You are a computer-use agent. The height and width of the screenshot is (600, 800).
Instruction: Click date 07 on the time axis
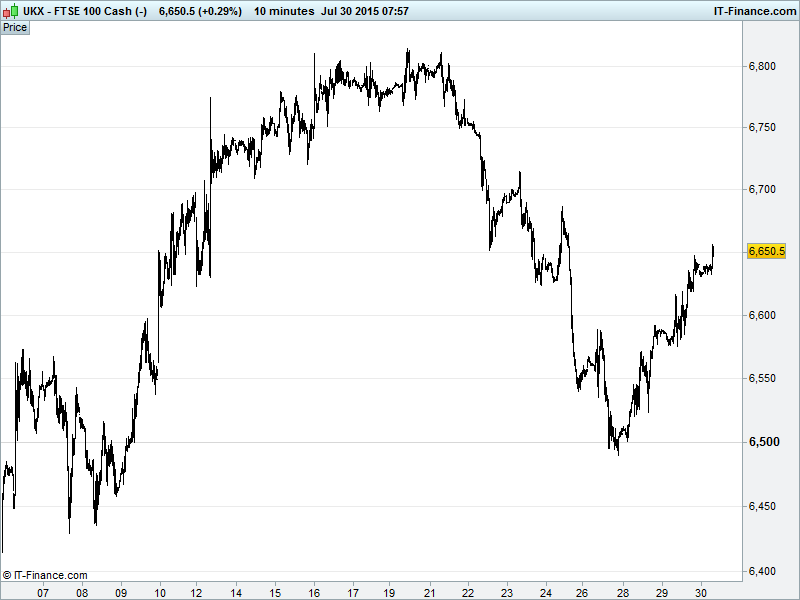43,592
